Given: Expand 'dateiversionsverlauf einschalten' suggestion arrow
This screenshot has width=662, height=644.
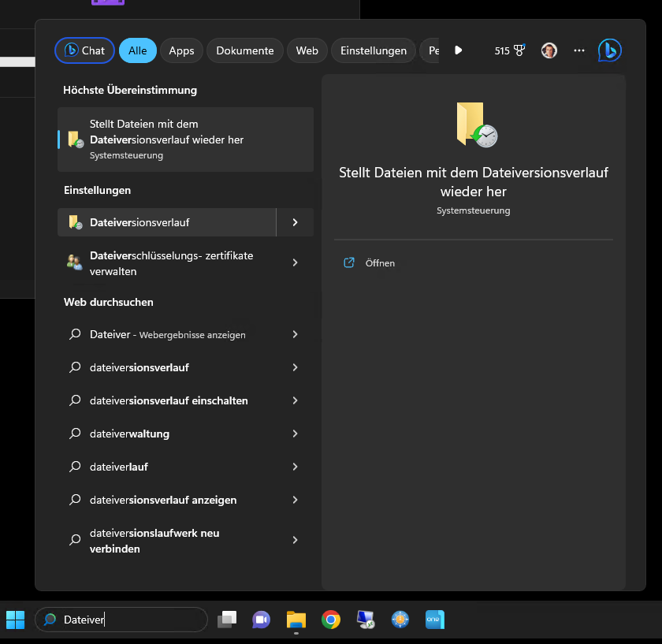Looking at the screenshot, I should coord(295,400).
